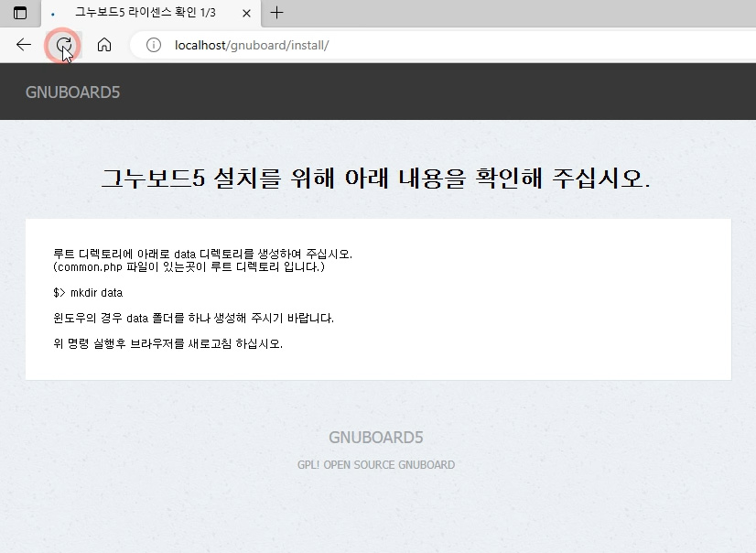Close the 그누보드5 라이센스 확인 tab
The width and height of the screenshot is (756, 553).
point(246,13)
